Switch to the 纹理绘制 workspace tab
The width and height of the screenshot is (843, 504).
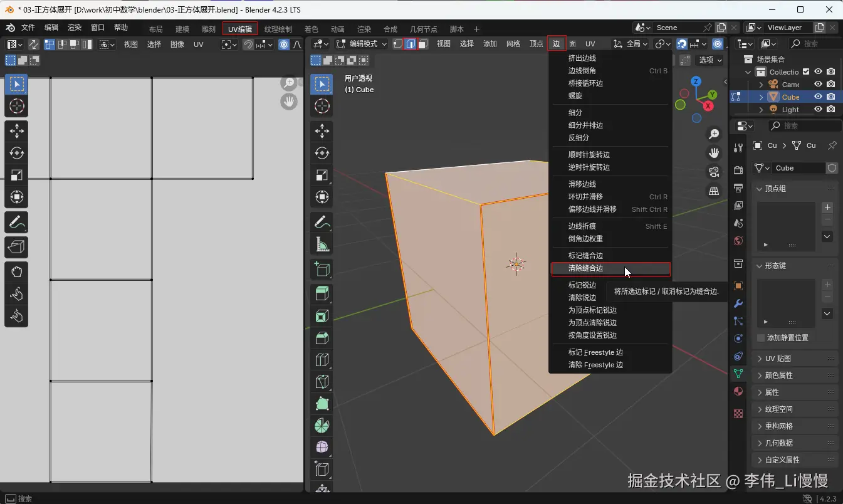point(278,29)
